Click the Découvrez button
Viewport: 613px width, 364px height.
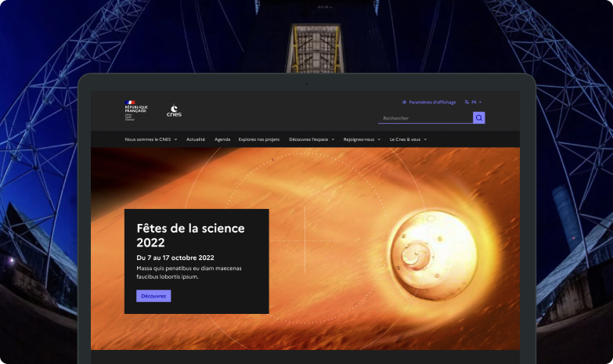[153, 296]
